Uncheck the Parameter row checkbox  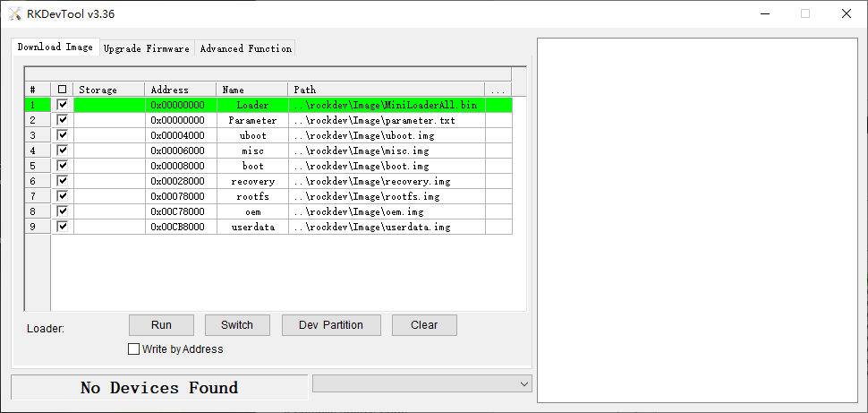point(62,120)
